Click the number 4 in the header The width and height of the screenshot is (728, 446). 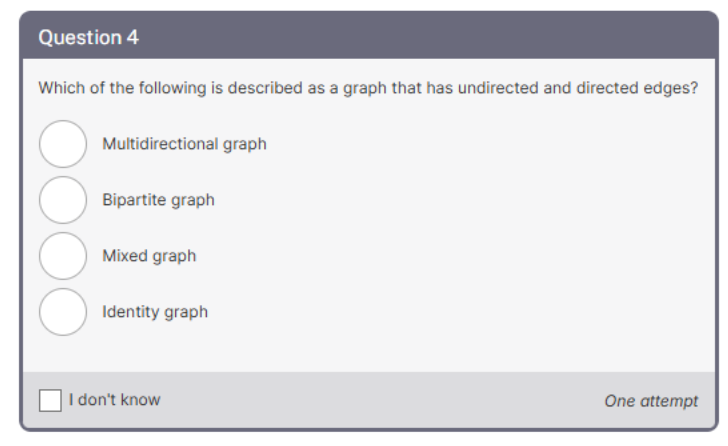click(x=133, y=38)
